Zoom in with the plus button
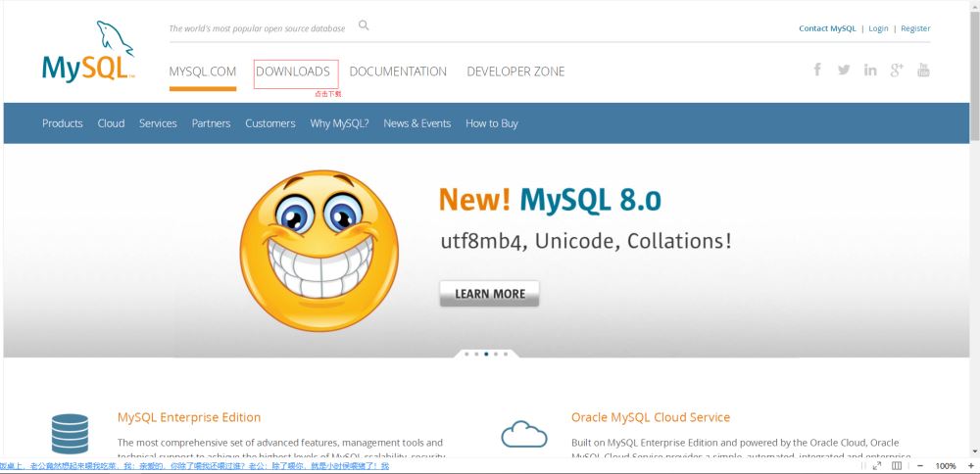Image resolution: width=980 pixels, height=474 pixels. point(970,466)
